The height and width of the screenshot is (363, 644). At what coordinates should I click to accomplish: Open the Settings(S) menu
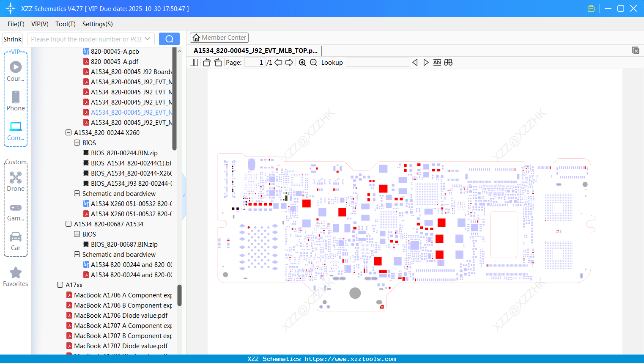98,24
